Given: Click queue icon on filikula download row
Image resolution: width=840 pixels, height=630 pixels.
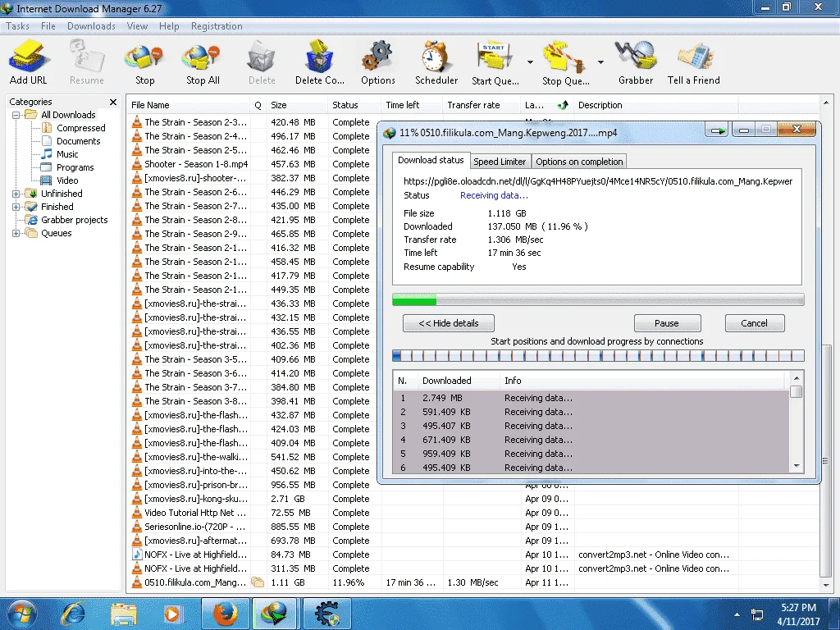Looking at the screenshot, I should (258, 582).
